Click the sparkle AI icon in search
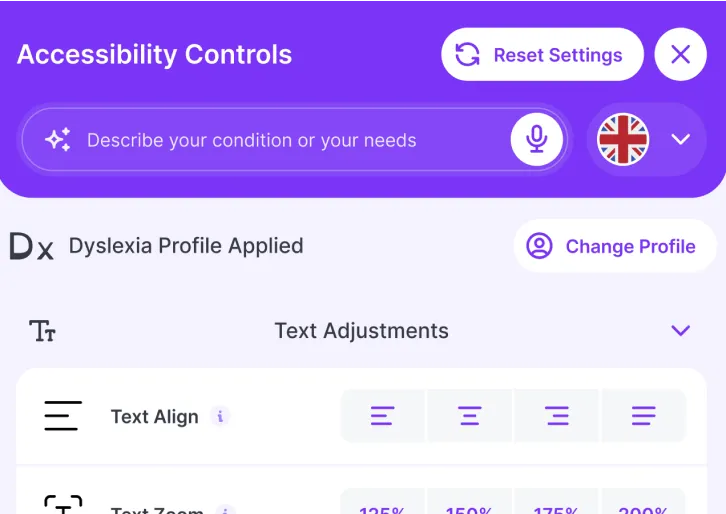The width and height of the screenshot is (726, 514). coord(58,140)
